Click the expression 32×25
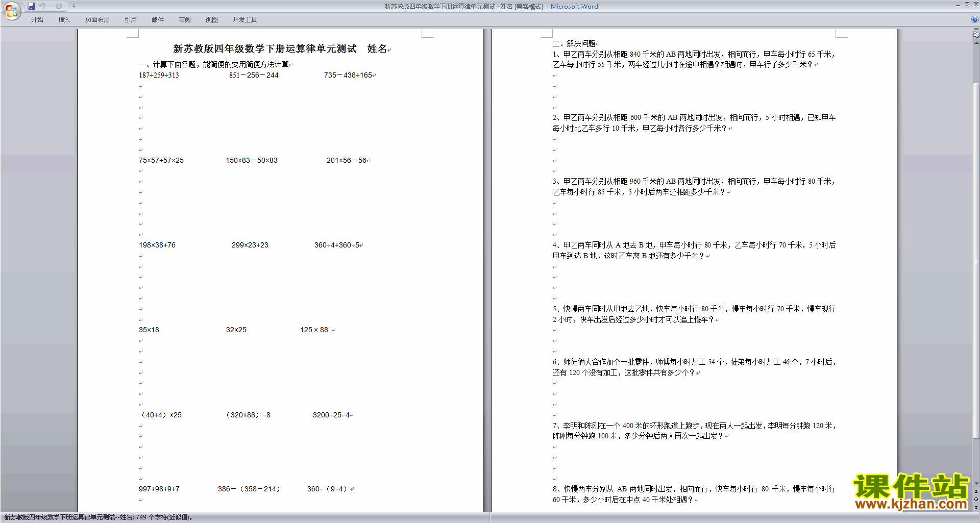980x523 pixels. (236, 330)
